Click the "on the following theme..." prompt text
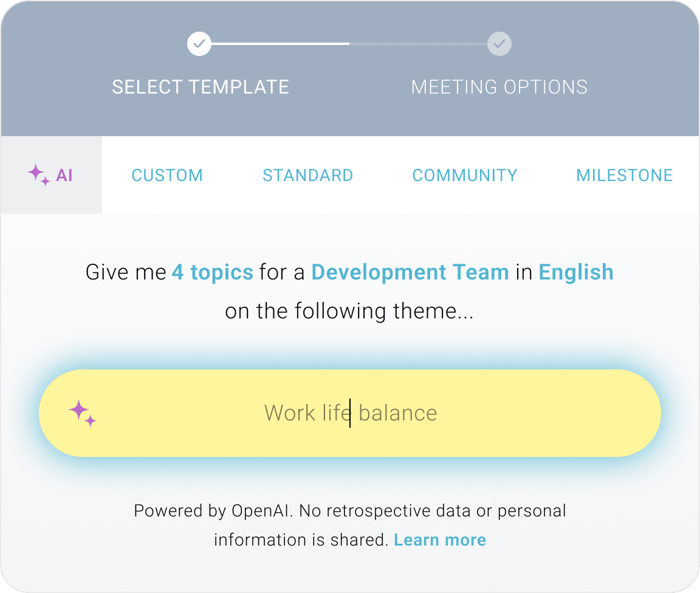 coord(349,311)
